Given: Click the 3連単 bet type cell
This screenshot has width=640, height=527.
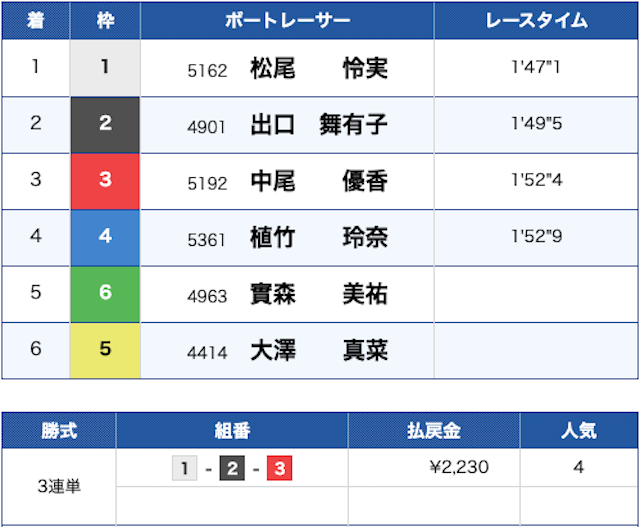Looking at the screenshot, I should (x=59, y=487).
